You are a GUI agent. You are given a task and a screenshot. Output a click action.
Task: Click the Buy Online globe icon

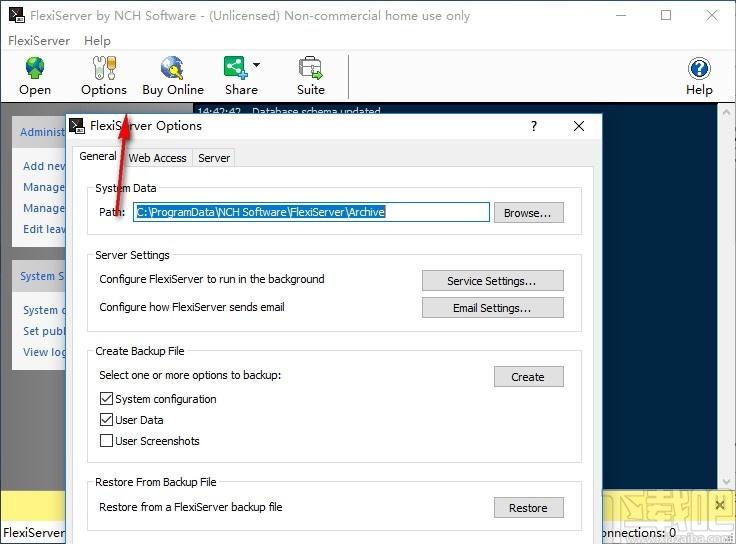(x=172, y=68)
